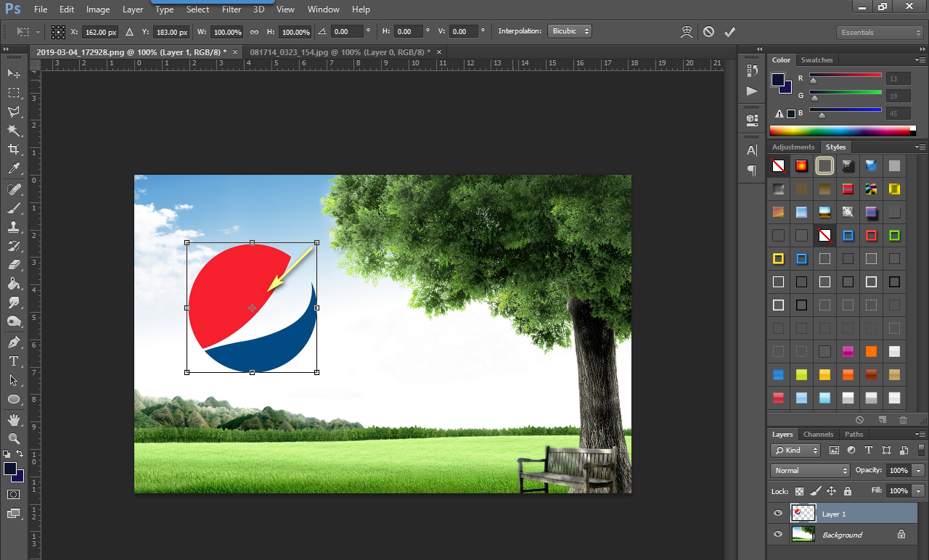Select the Hand tool

click(x=14, y=419)
